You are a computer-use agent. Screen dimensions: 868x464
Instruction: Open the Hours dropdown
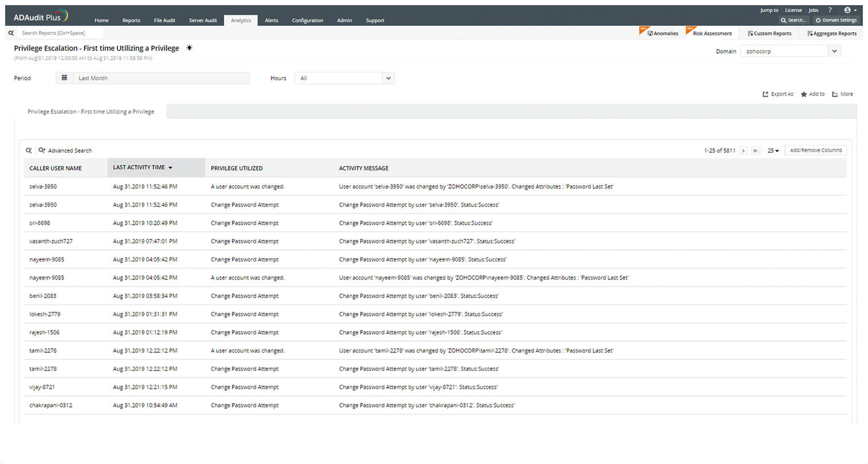(342, 78)
